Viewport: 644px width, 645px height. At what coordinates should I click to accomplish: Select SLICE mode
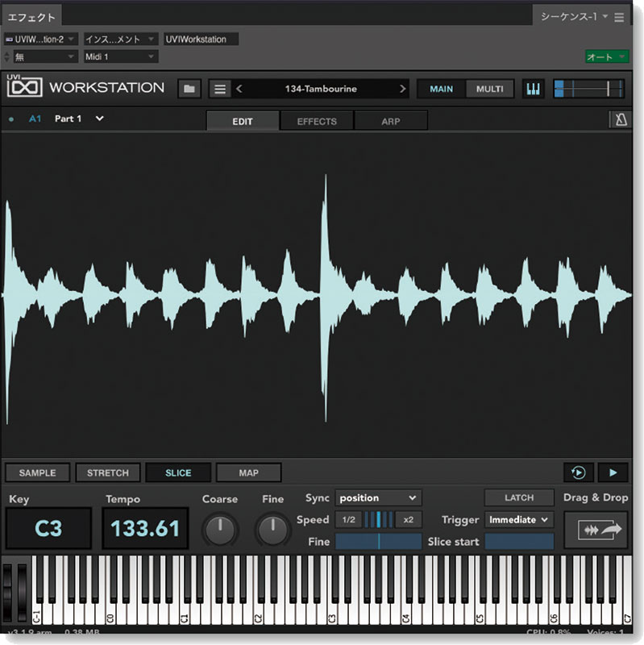(178, 472)
